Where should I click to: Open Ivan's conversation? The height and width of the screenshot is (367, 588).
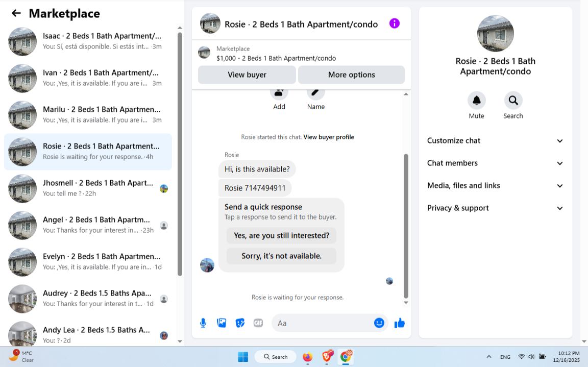(88, 78)
